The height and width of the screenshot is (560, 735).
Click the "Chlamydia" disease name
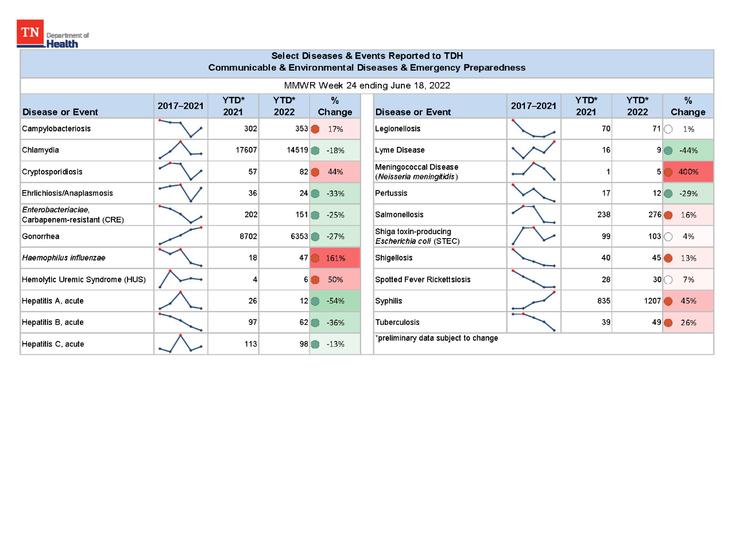[40, 150]
